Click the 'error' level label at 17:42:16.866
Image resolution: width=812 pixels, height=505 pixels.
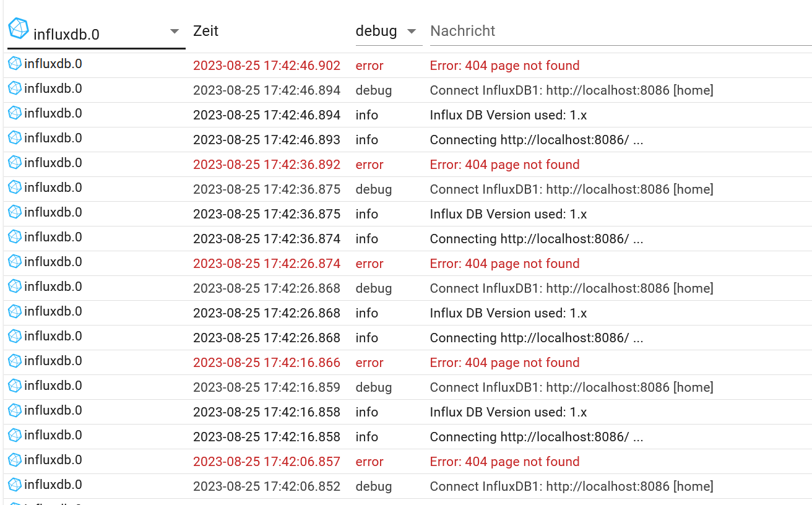[369, 363]
